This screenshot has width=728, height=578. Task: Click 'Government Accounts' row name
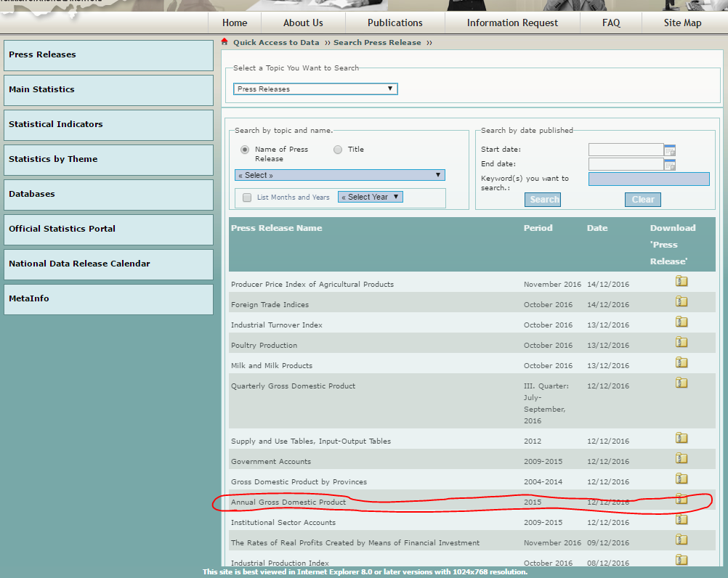pos(271,462)
